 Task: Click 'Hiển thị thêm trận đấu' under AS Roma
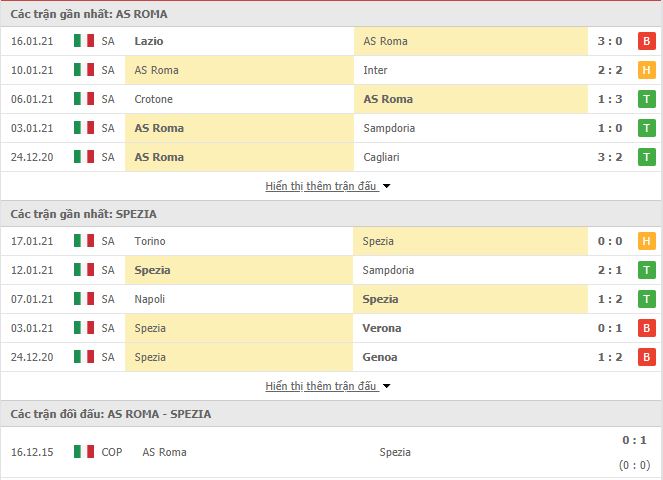coord(321,186)
